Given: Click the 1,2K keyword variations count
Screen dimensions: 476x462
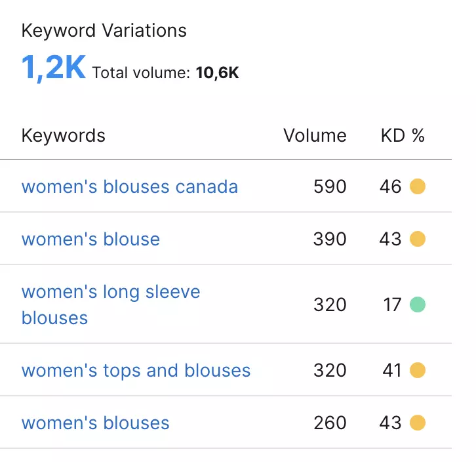Looking at the screenshot, I should tap(53, 68).
